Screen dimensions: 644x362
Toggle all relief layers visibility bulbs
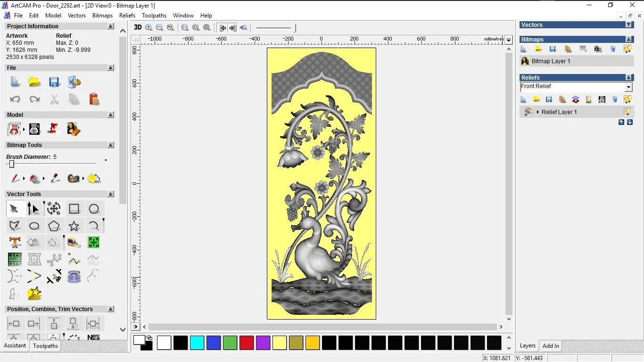point(627,99)
